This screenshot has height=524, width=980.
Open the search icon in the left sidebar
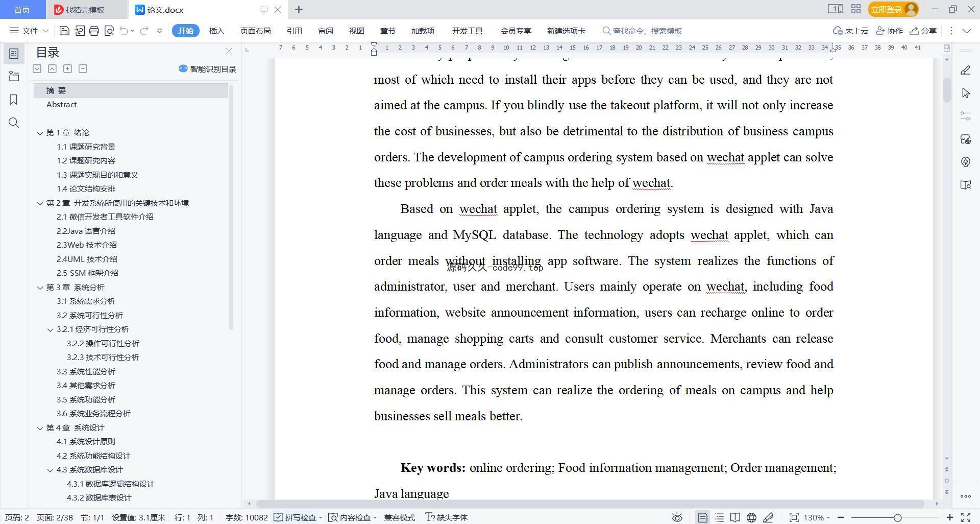tap(14, 123)
